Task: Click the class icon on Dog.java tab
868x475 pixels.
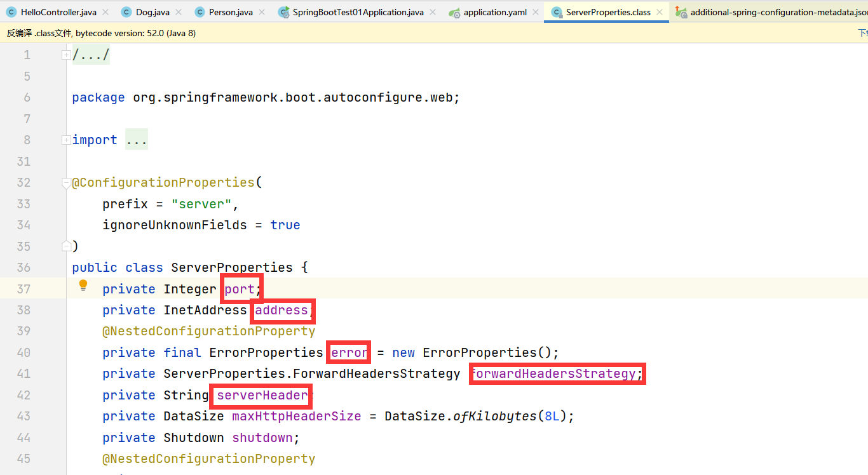Action: (126, 12)
